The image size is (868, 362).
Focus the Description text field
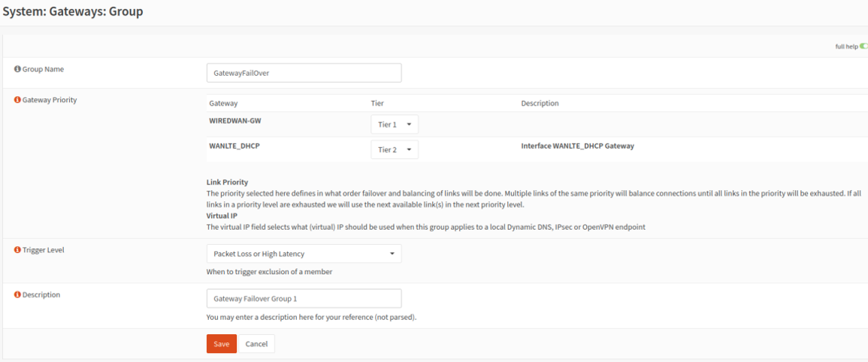(304, 298)
